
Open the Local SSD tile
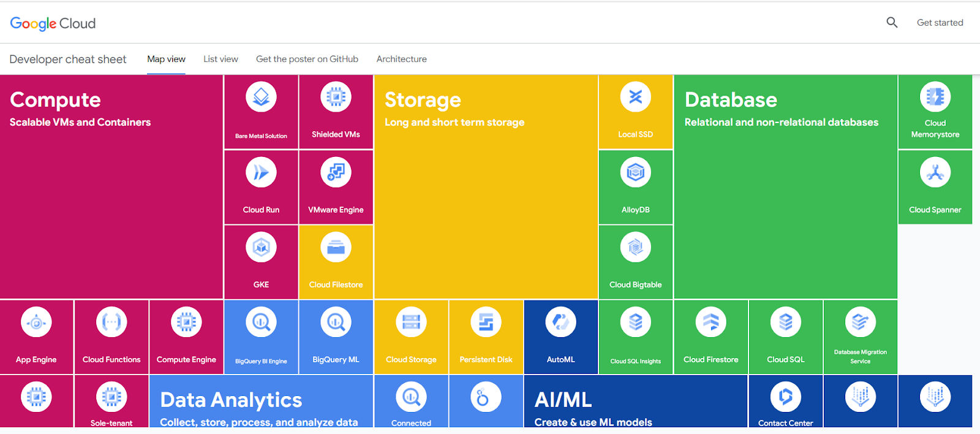pos(636,112)
